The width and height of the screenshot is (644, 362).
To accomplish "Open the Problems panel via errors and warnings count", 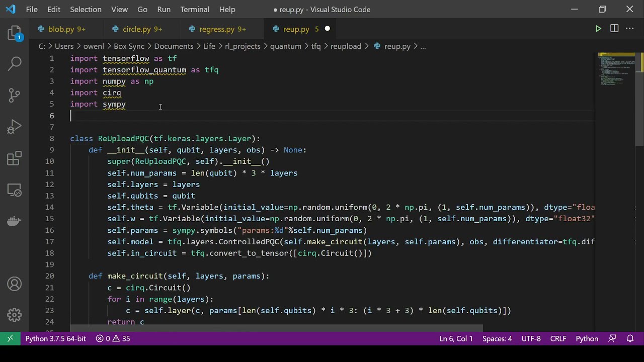I will pyautogui.click(x=113, y=339).
